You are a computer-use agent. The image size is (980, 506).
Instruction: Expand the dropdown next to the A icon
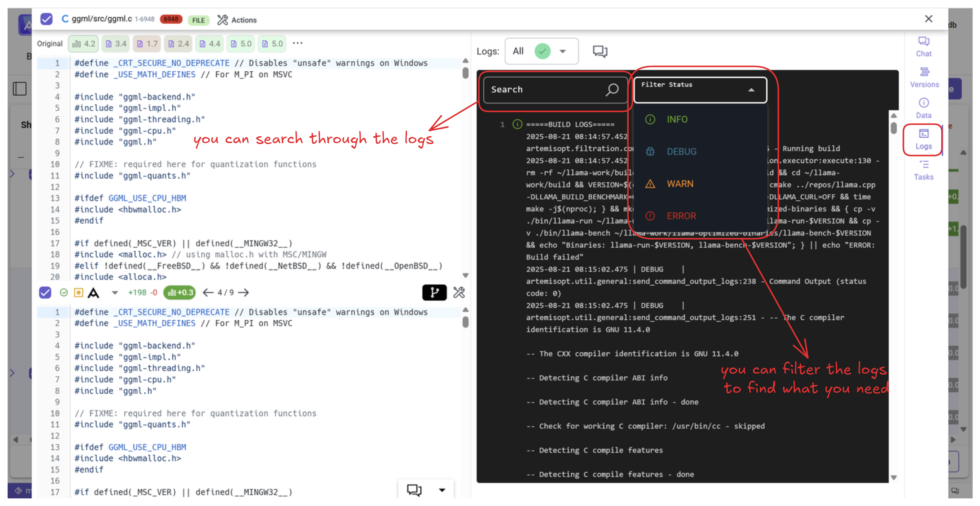point(115,292)
